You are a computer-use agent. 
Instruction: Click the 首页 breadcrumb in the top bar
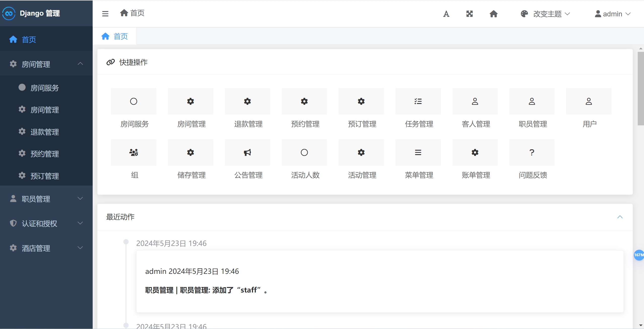coord(132,13)
